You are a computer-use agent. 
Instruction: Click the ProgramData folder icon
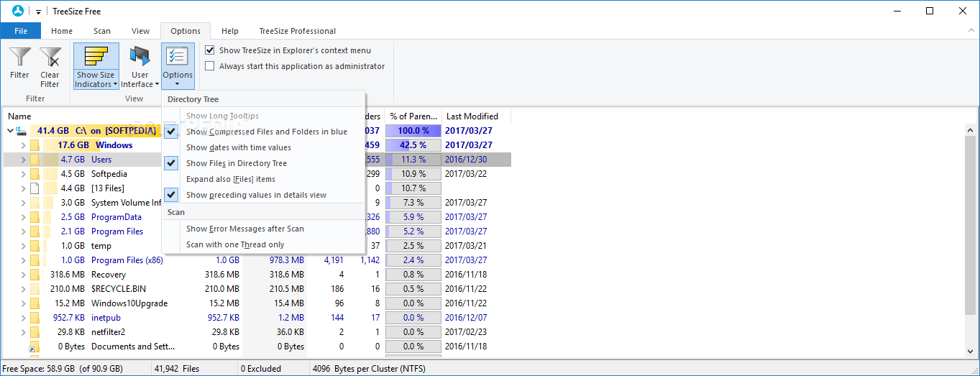tap(34, 217)
